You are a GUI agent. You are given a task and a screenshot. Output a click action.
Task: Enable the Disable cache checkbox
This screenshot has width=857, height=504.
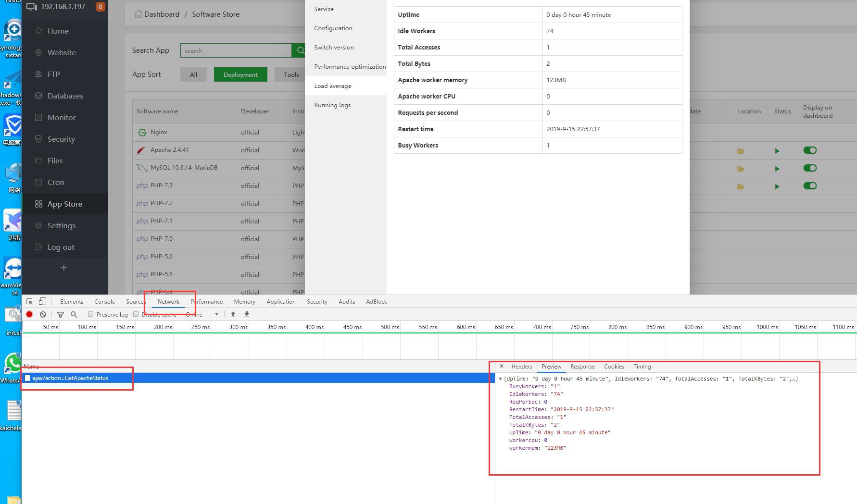136,314
